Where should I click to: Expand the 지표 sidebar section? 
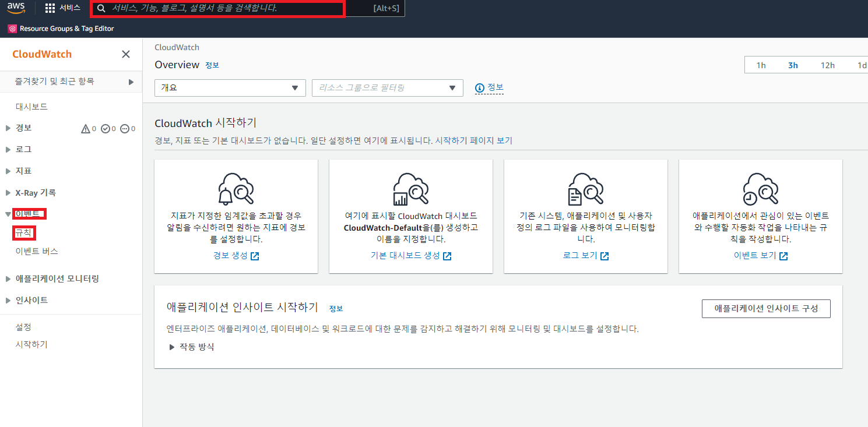8,171
